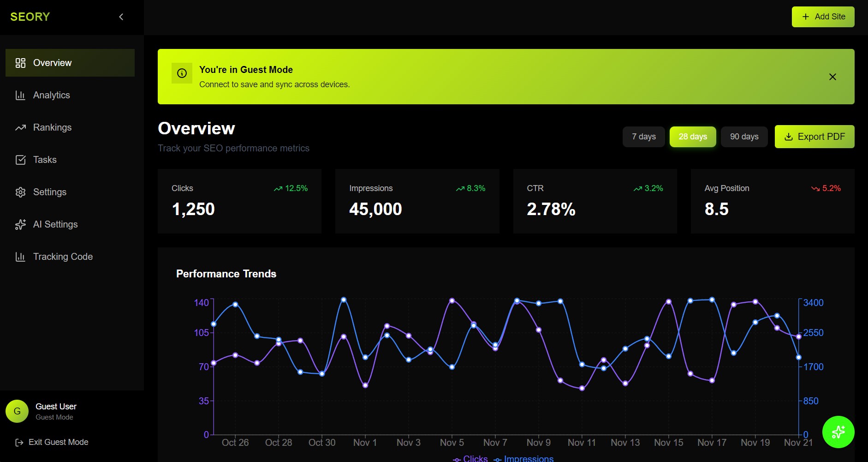This screenshot has width=868, height=462.
Task: Open the Rankings menu item
Action: coord(52,127)
